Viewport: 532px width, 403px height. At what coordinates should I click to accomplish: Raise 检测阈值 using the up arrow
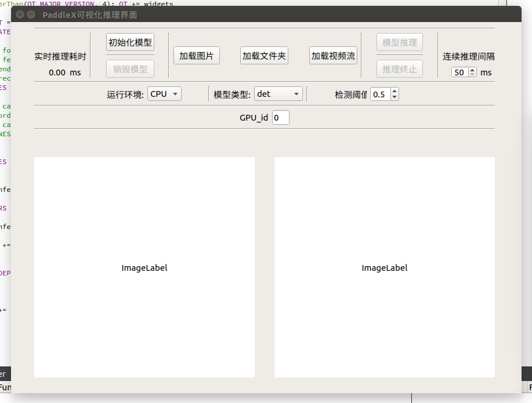point(395,91)
